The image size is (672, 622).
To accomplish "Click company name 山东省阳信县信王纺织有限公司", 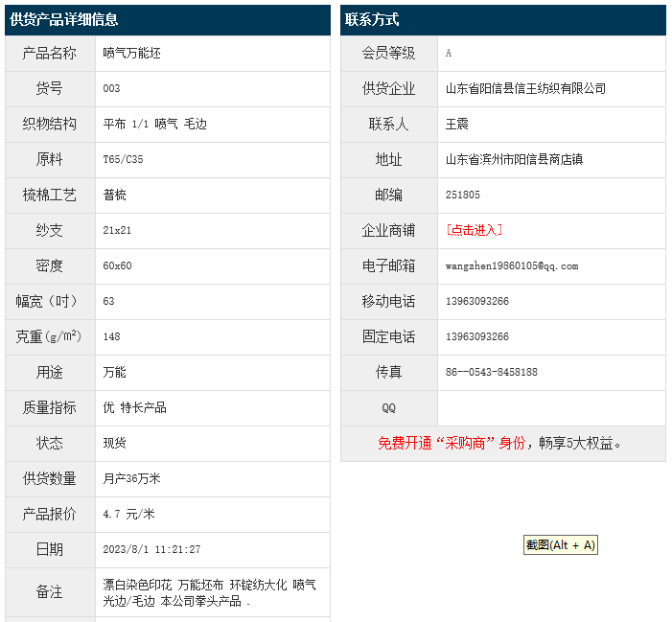I will click(x=525, y=88).
